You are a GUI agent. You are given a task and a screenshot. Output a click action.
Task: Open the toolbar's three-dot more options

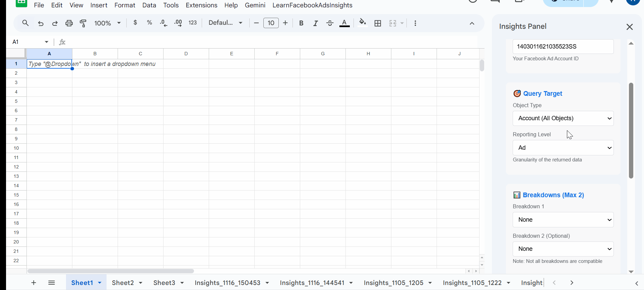click(x=415, y=23)
